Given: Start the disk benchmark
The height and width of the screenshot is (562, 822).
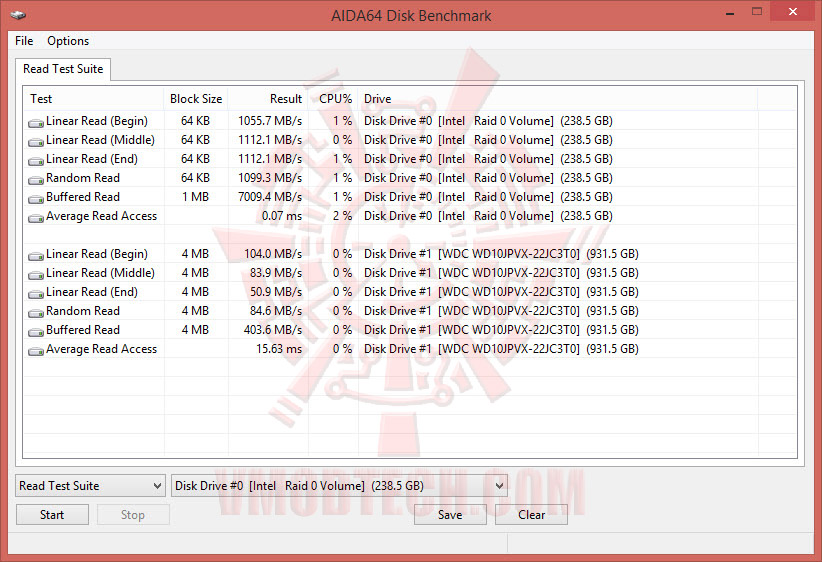Looking at the screenshot, I should (52, 515).
